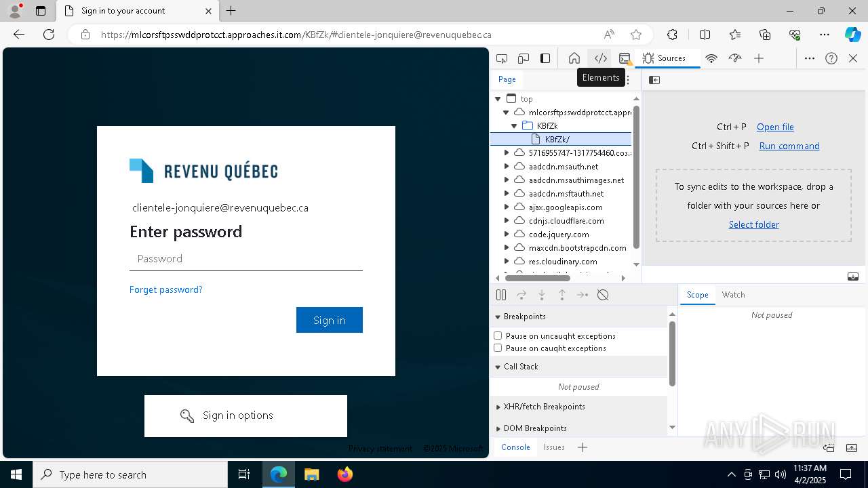Viewport: 868px width, 488px height.
Task: Open Sign in options
Action: [x=245, y=415]
